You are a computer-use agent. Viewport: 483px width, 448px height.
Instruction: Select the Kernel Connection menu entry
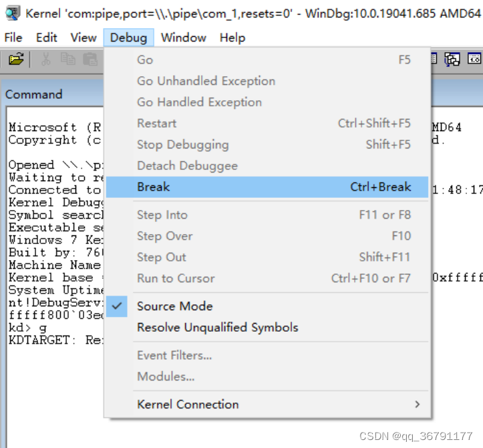[188, 405]
